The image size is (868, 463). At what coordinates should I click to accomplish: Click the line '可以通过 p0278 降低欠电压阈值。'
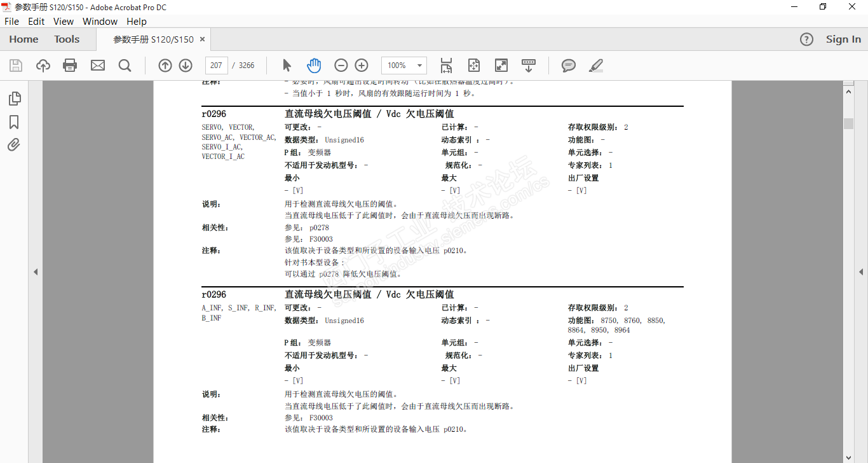coord(344,274)
